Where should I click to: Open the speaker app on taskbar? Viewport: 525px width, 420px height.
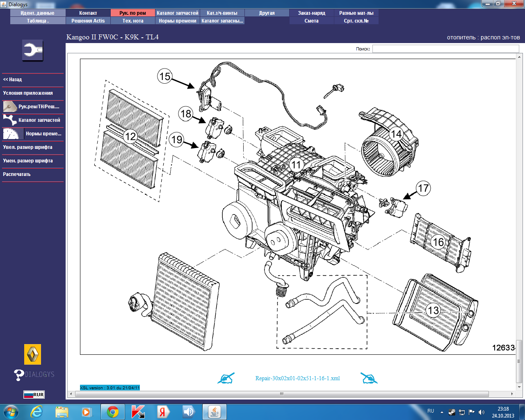[189, 412]
